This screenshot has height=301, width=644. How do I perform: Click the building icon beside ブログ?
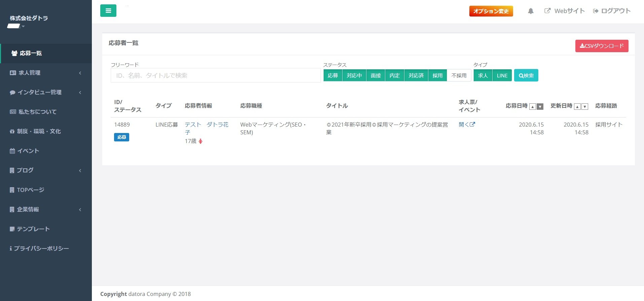12,170
